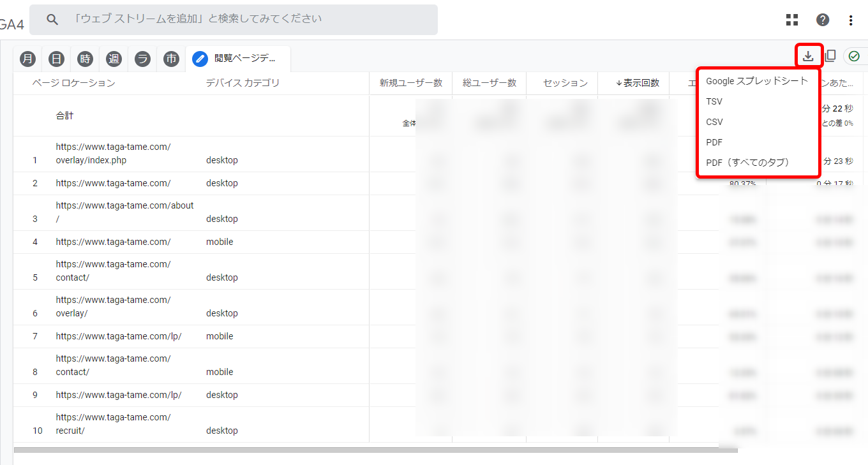
Task: Click the recruit/ URL in row 10
Action: point(113,424)
